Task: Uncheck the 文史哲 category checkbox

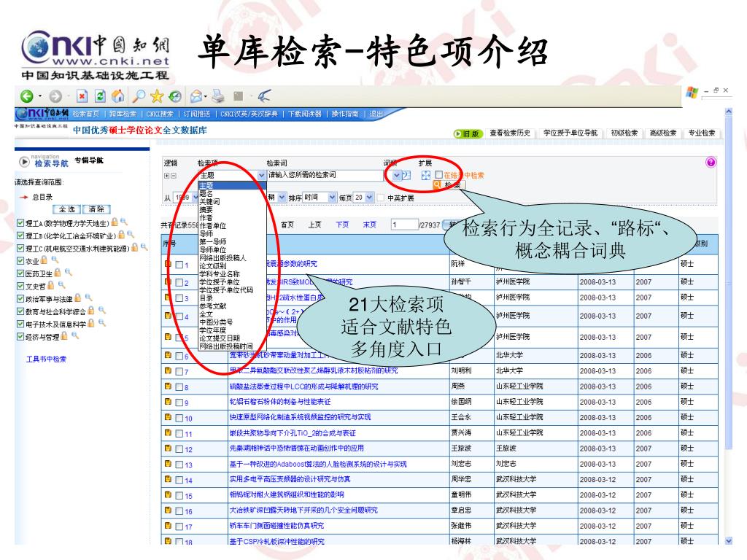Action: point(20,286)
